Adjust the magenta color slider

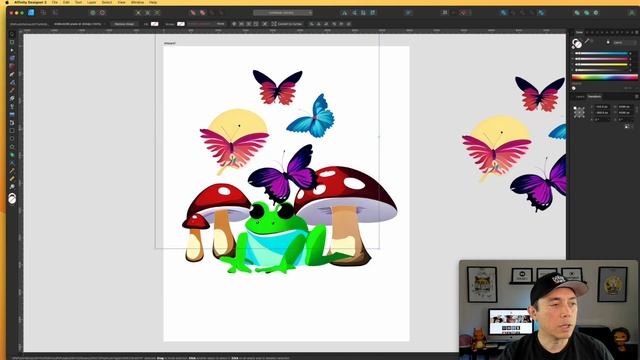click(601, 59)
